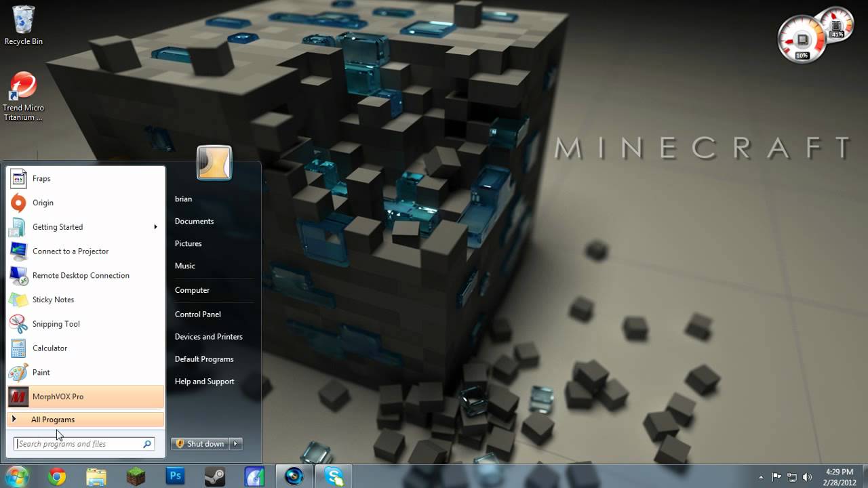Click the Connect to a Projector icon
This screenshot has width=868, height=488.
(18, 251)
